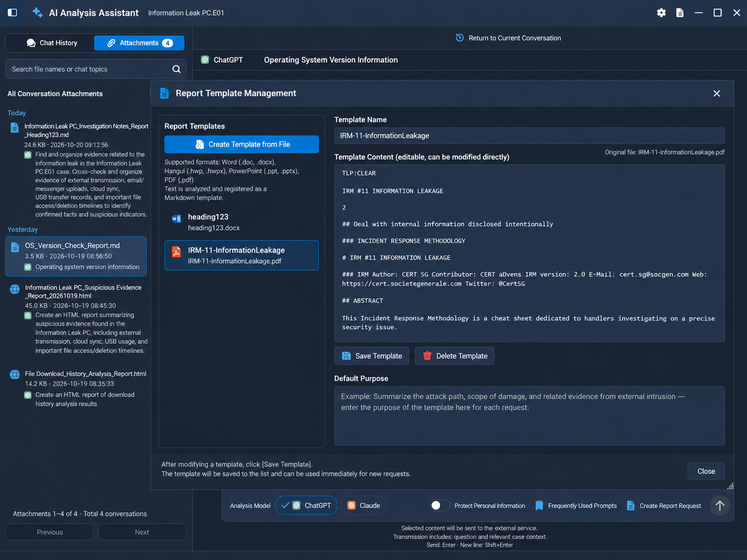Click the file icon of Investigation Notes Report
This screenshot has height=560, width=747.
tap(14, 128)
